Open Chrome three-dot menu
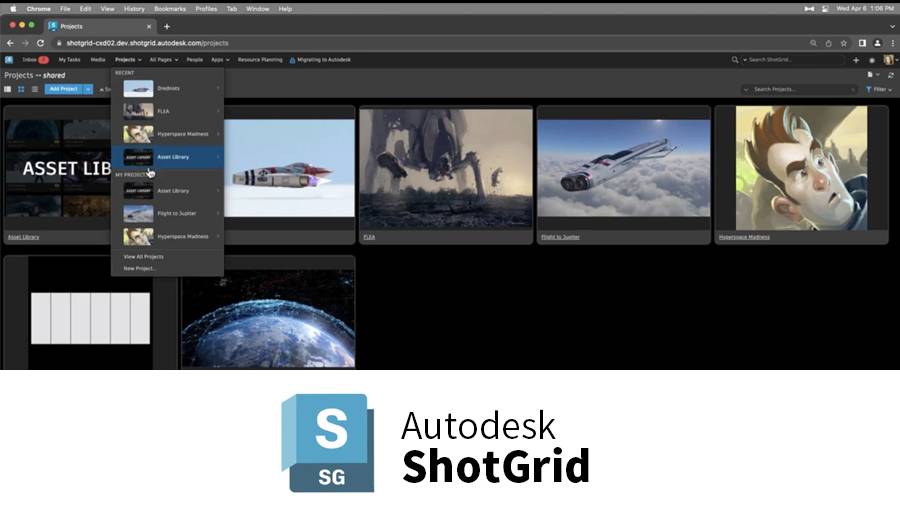 (x=893, y=43)
